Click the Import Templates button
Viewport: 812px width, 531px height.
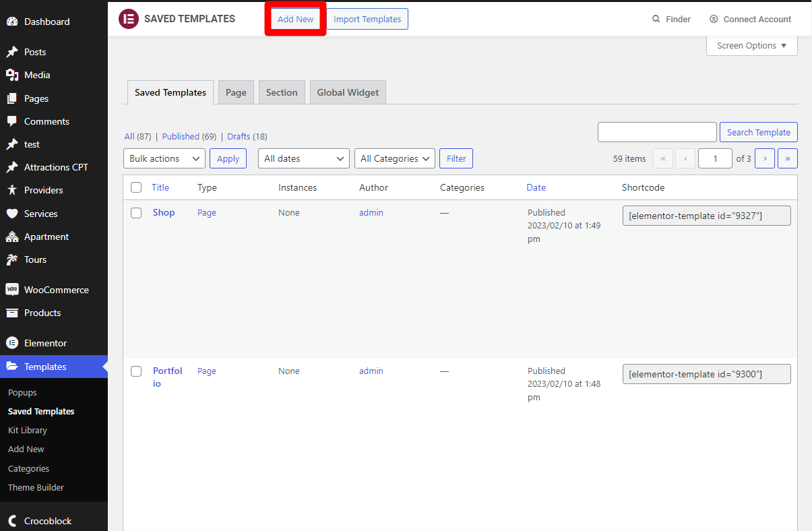pyautogui.click(x=367, y=19)
